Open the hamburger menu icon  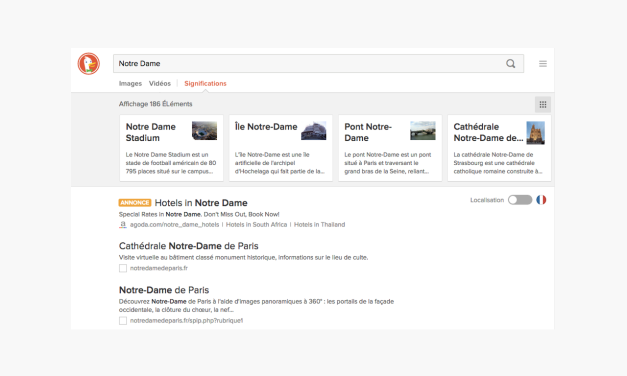pos(543,64)
